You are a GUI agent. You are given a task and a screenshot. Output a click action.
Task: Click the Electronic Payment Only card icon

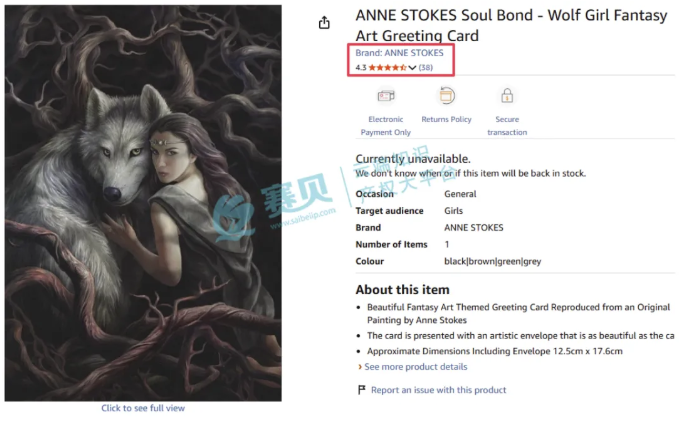point(386,95)
